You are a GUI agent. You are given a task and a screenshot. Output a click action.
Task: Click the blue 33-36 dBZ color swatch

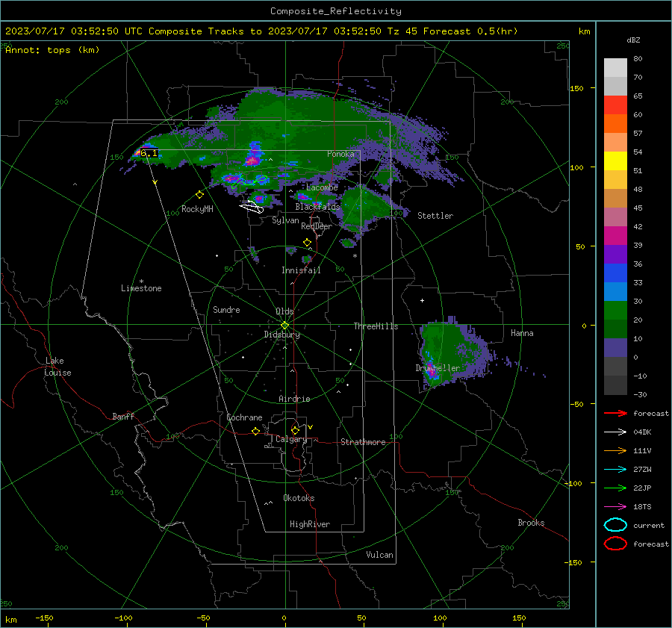[615, 273]
